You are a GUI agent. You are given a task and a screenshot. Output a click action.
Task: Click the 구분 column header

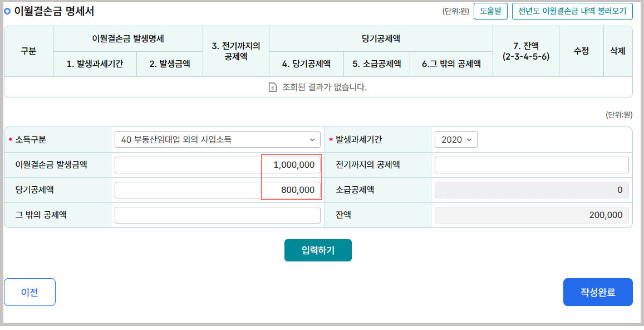click(28, 51)
